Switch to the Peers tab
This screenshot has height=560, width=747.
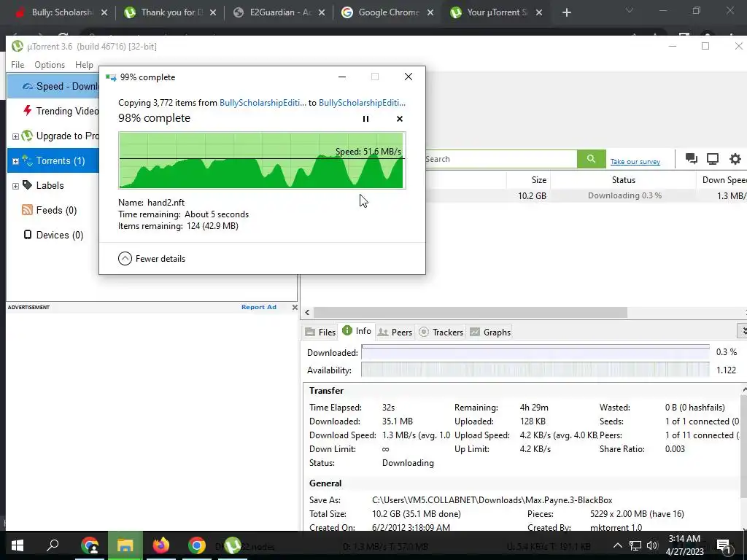point(395,332)
